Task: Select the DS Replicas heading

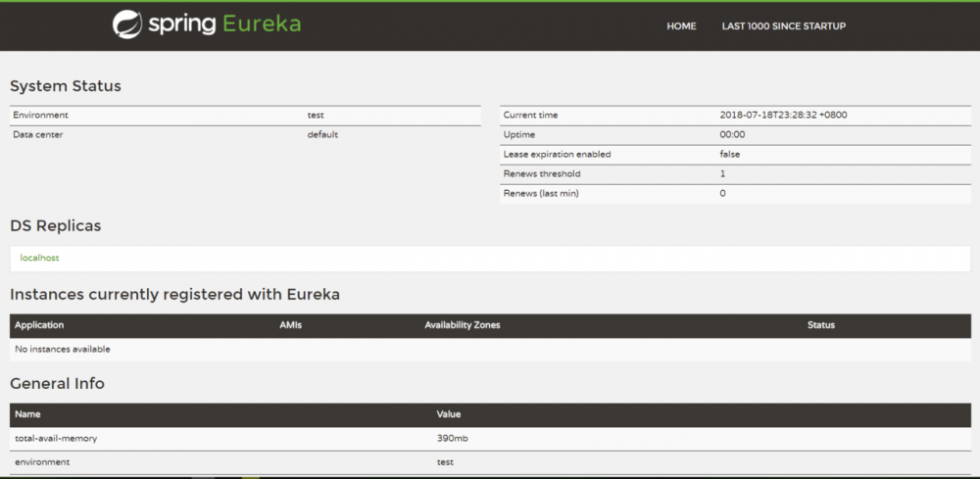Action: pyautogui.click(x=56, y=226)
